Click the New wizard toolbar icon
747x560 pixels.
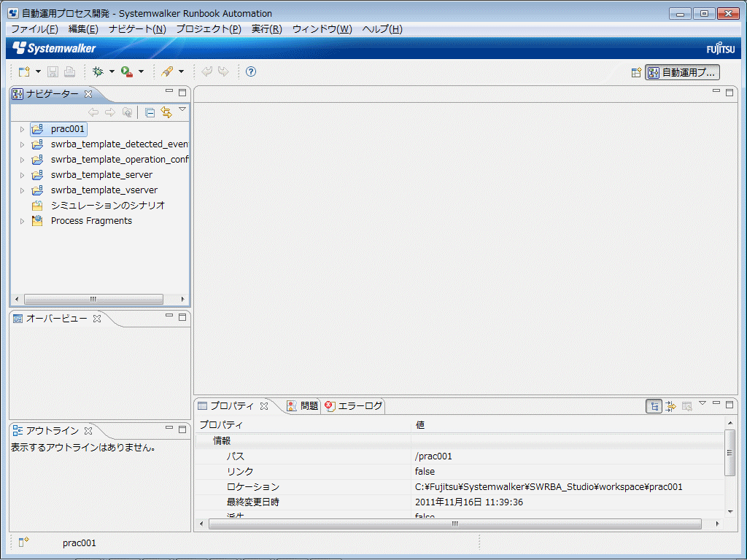pos(24,72)
